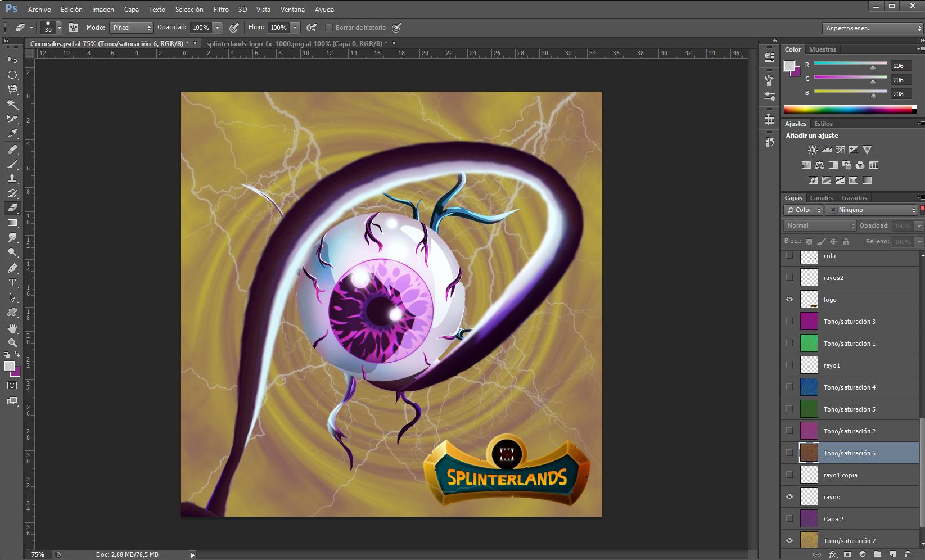Viewport: 925px width, 560px height.
Task: Select the Gradient tool
Action: coord(12,223)
